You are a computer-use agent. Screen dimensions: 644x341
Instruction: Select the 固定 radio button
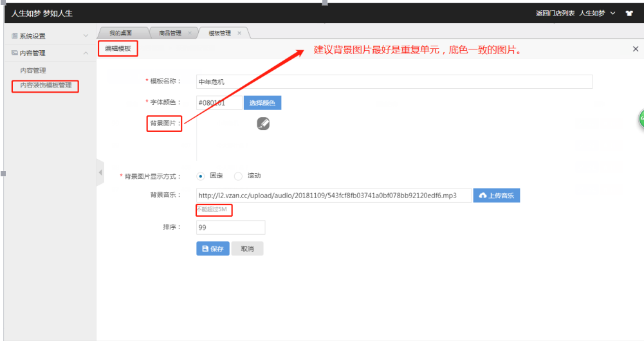click(201, 176)
